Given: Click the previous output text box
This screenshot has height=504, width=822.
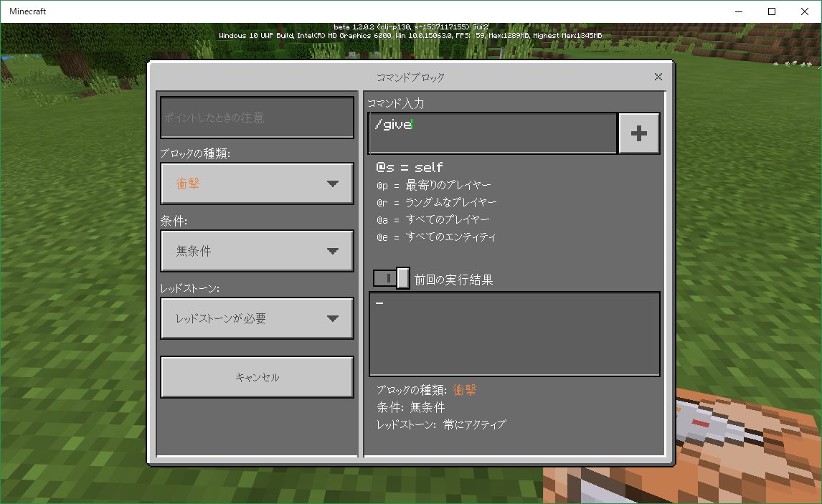Looking at the screenshot, I should (x=514, y=334).
